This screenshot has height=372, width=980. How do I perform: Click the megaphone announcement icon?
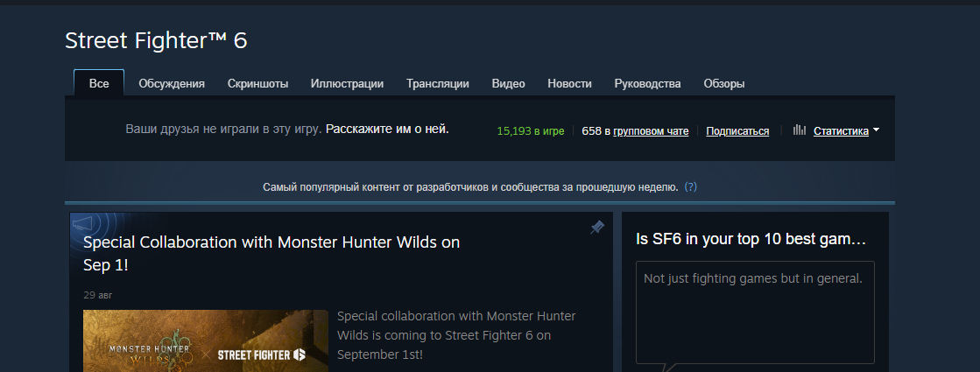pyautogui.click(x=83, y=223)
